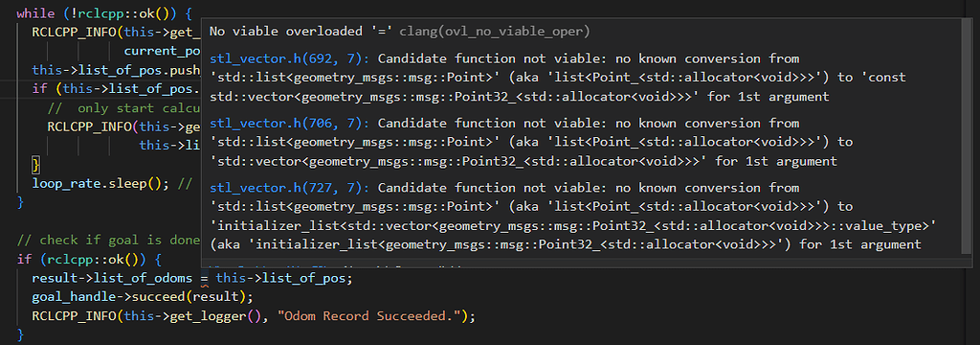The height and width of the screenshot is (345, 980).
Task: Click 'goal_handle->succeed(result);' line
Action: click(143, 296)
